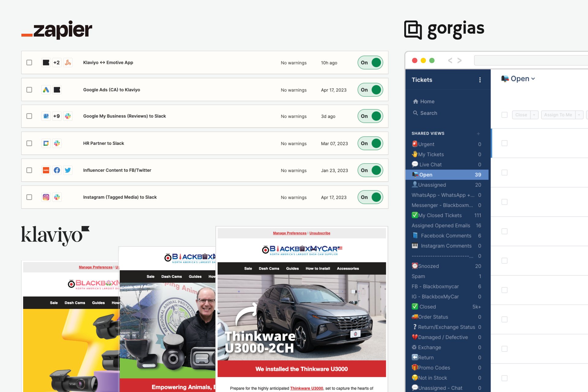Click the browser address bar field
The width and height of the screenshot is (588, 392).
(531, 60)
